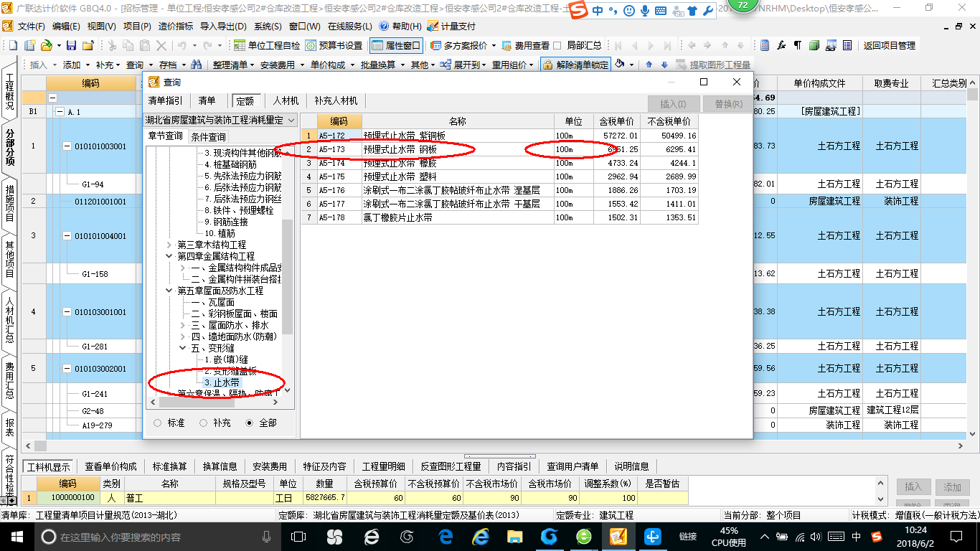980x551 pixels.
Task: Click the Help question mark 帮助 menu
Action: (400, 26)
